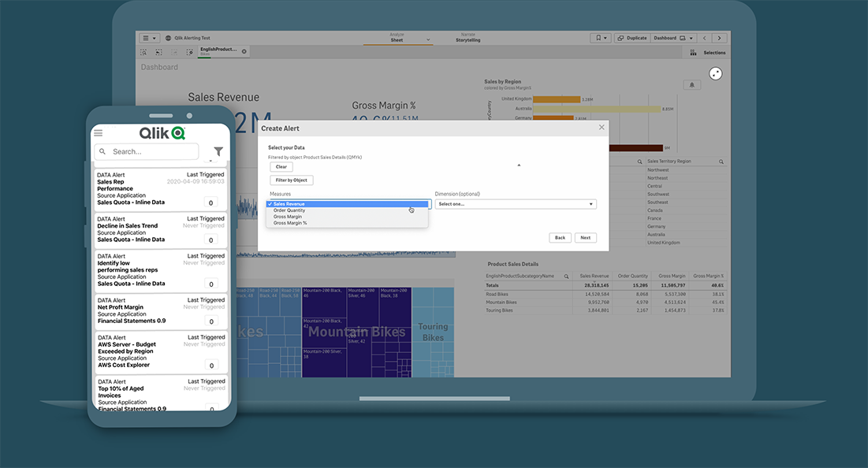Navigate to the next sheet with the right arrow
868x468 pixels.
pyautogui.click(x=720, y=38)
